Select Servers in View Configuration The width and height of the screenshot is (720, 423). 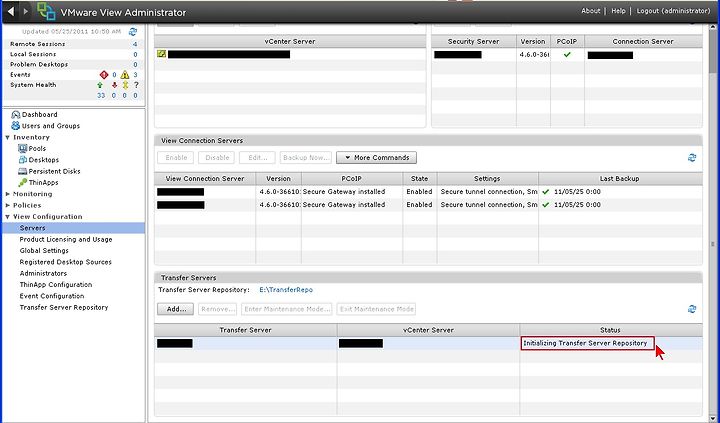tap(73, 228)
